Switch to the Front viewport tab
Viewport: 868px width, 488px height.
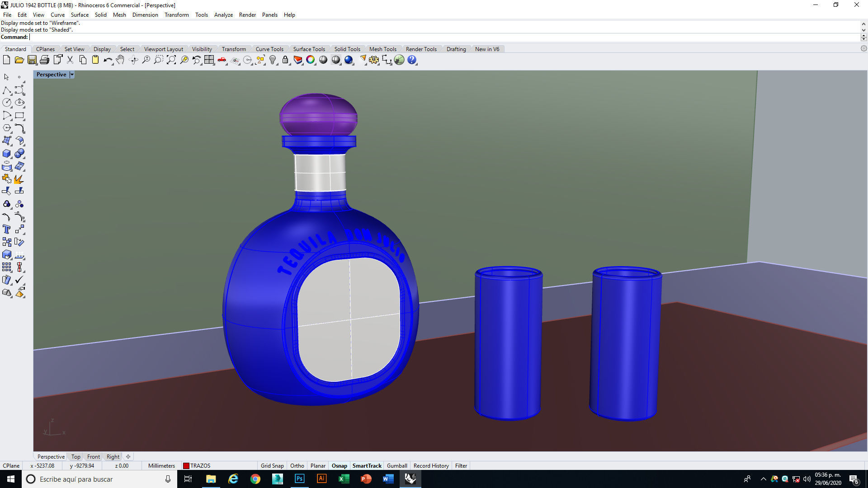click(x=94, y=456)
